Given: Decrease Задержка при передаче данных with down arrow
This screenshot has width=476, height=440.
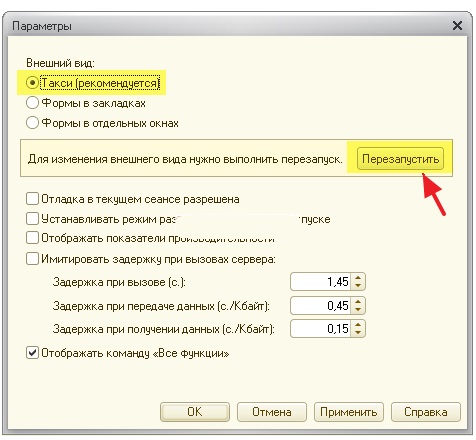Looking at the screenshot, I should [x=358, y=310].
